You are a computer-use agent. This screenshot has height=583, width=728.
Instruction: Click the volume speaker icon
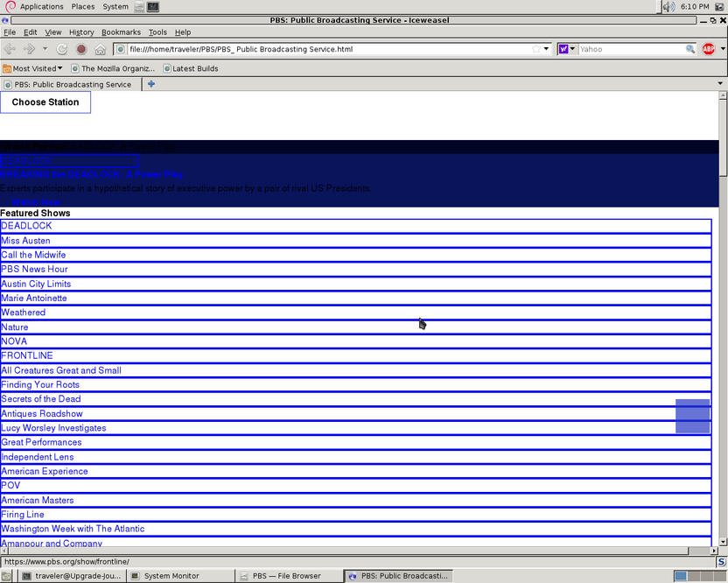click(668, 6)
